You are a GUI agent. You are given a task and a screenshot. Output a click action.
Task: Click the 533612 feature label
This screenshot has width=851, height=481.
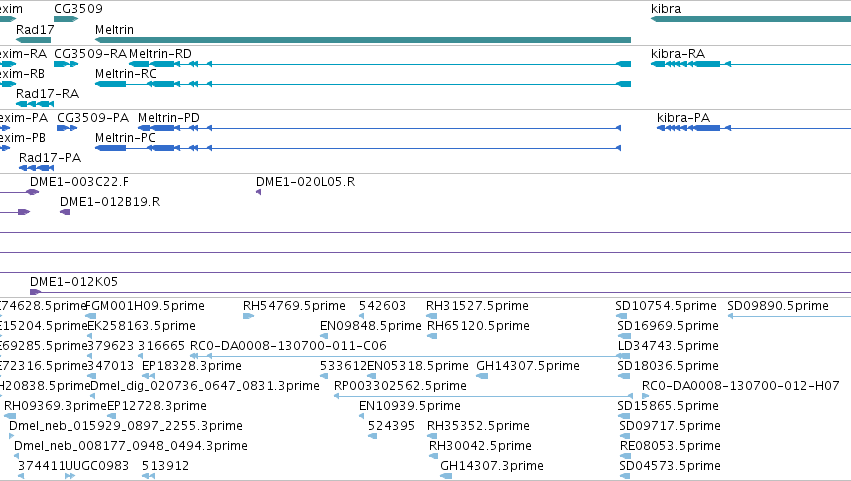pos(344,366)
